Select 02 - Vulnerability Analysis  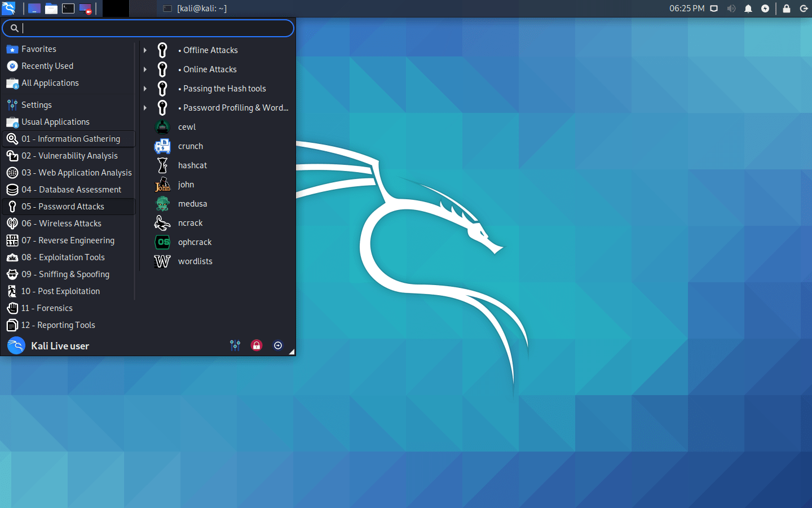[69, 156]
